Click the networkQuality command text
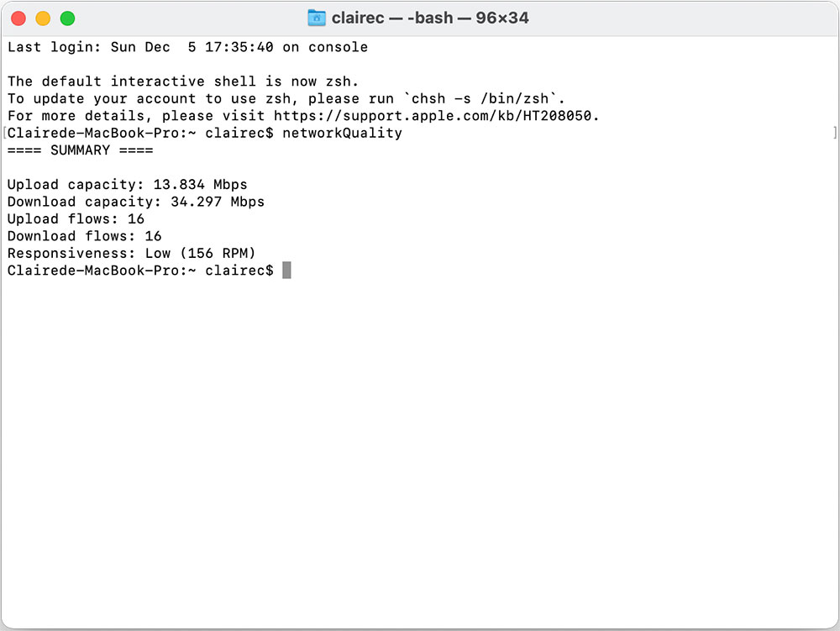The height and width of the screenshot is (631, 840). [x=342, y=133]
